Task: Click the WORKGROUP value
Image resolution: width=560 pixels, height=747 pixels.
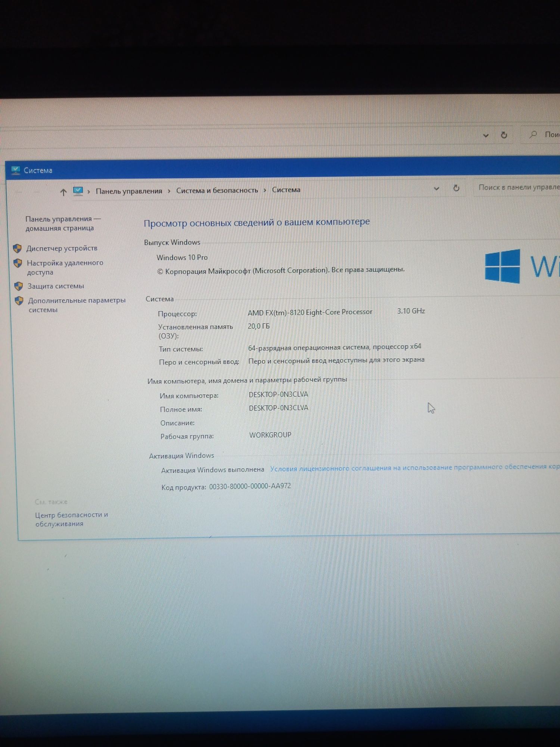Action: (270, 435)
